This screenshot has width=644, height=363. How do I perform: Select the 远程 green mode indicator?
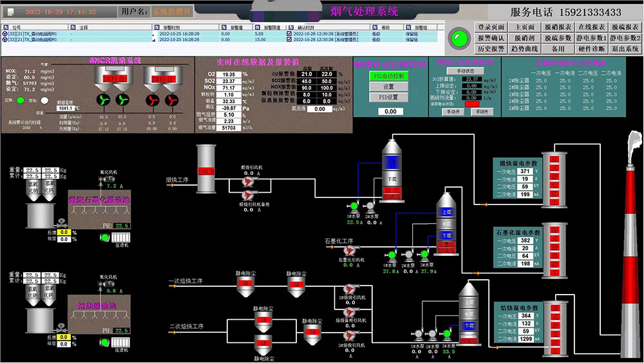pyautogui.click(x=21, y=100)
